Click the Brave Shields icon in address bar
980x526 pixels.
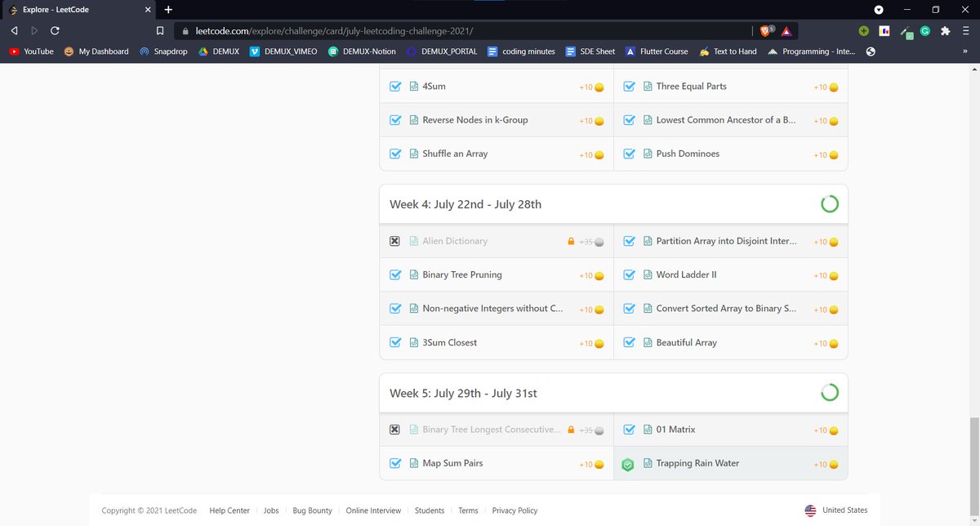pos(766,30)
